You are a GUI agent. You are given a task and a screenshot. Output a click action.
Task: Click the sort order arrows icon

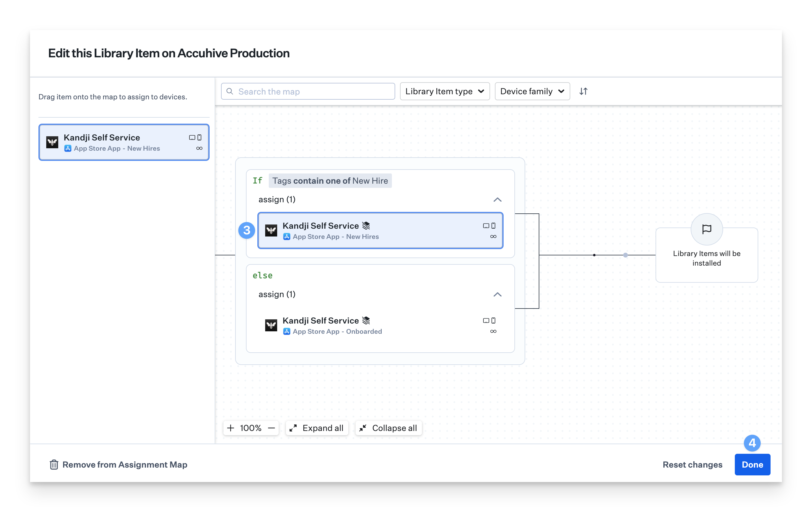tap(583, 91)
